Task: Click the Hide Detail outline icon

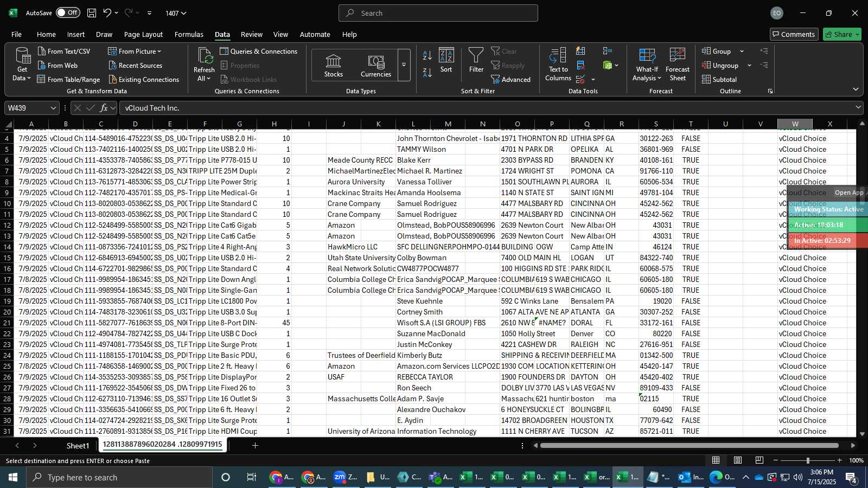Action: [764, 65]
